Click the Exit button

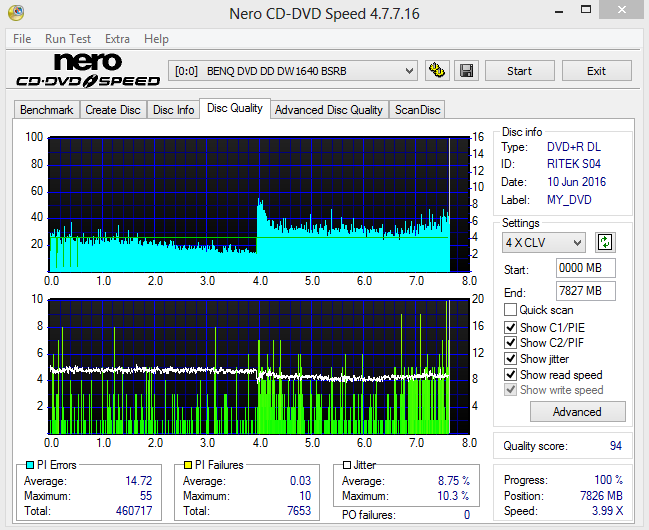click(x=596, y=71)
